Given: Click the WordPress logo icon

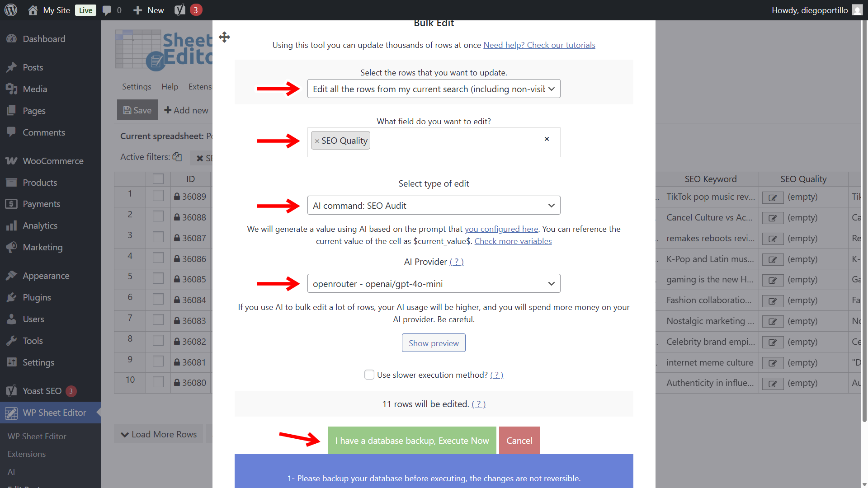Looking at the screenshot, I should coord(11,10).
